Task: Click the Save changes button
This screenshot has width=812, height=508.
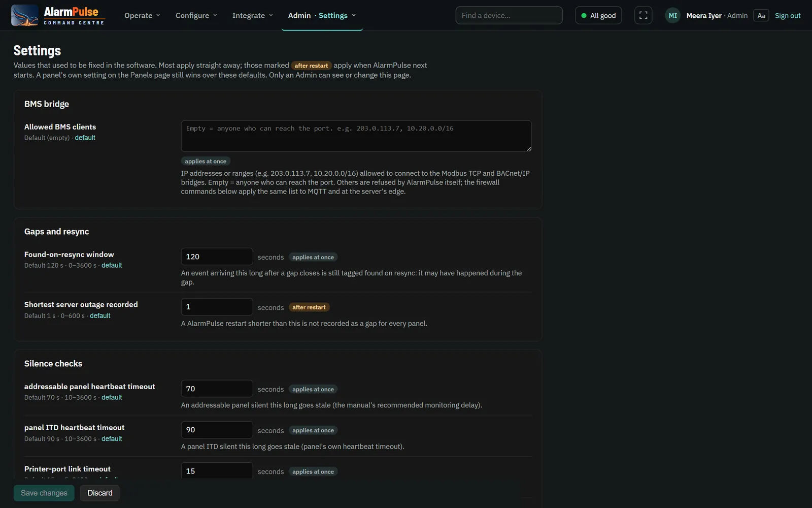Action: pos(44,493)
